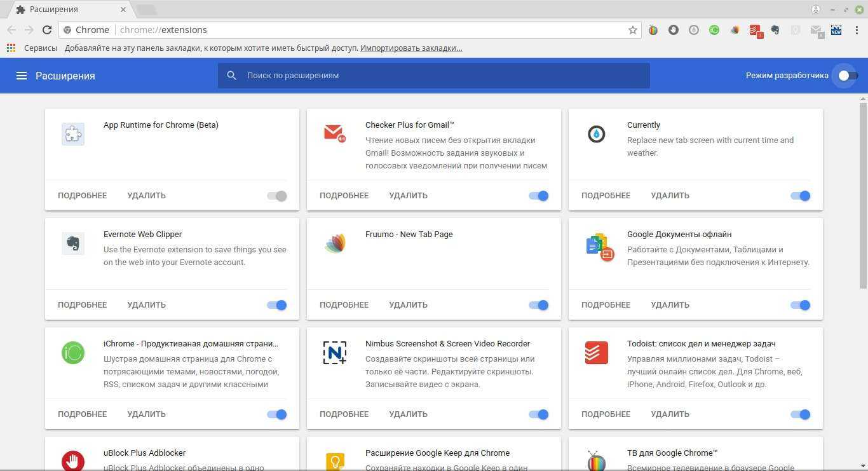Turn off Google Документы офлайн
This screenshot has width=868, height=471.
(x=801, y=305)
